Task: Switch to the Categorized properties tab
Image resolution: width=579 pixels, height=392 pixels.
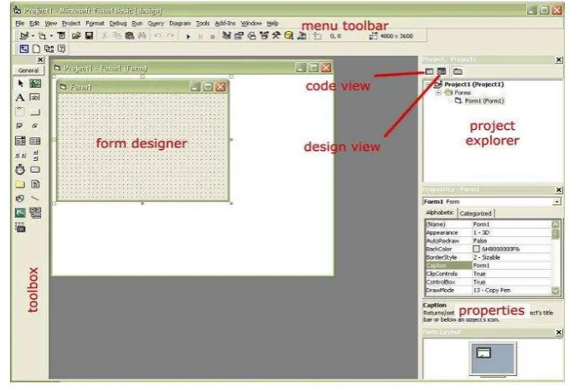Action: [x=476, y=214]
